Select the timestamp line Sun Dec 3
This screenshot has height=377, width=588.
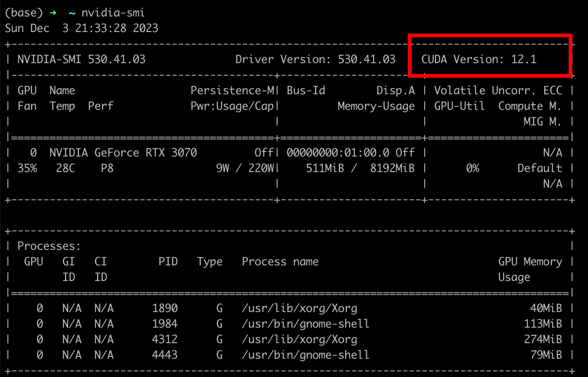[82, 28]
